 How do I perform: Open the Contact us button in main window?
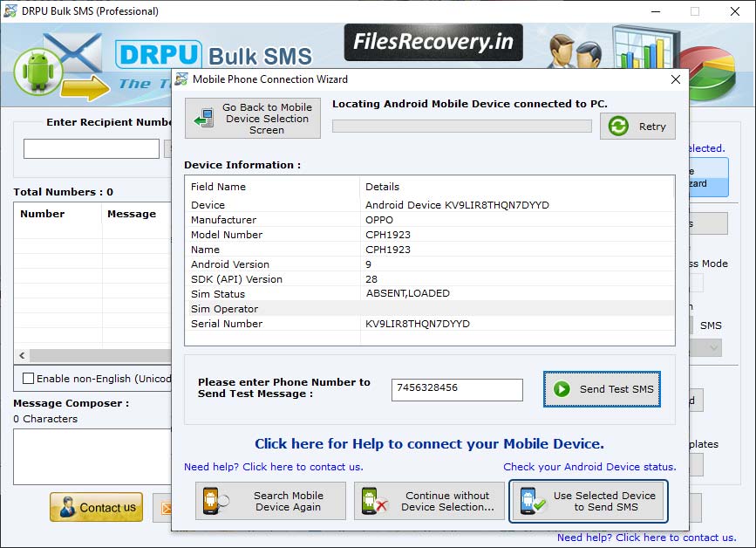point(97,507)
